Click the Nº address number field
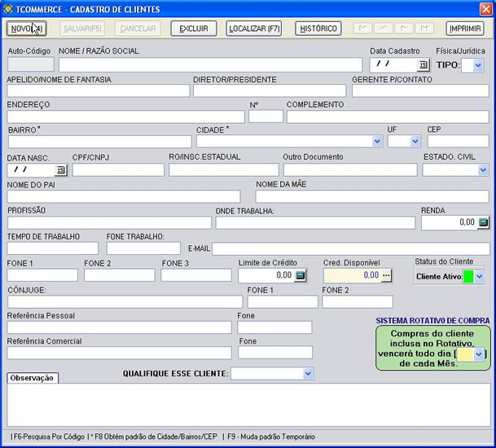The width and height of the screenshot is (496, 448). 266,116
